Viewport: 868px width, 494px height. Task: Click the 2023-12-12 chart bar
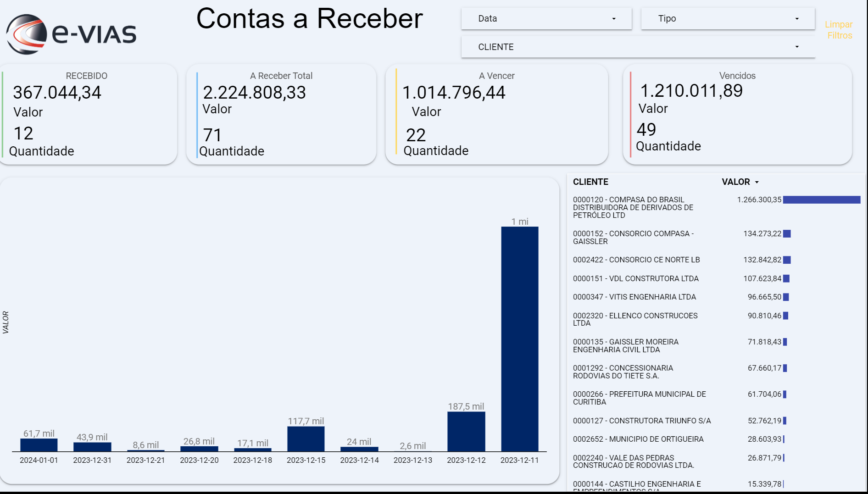click(x=466, y=432)
